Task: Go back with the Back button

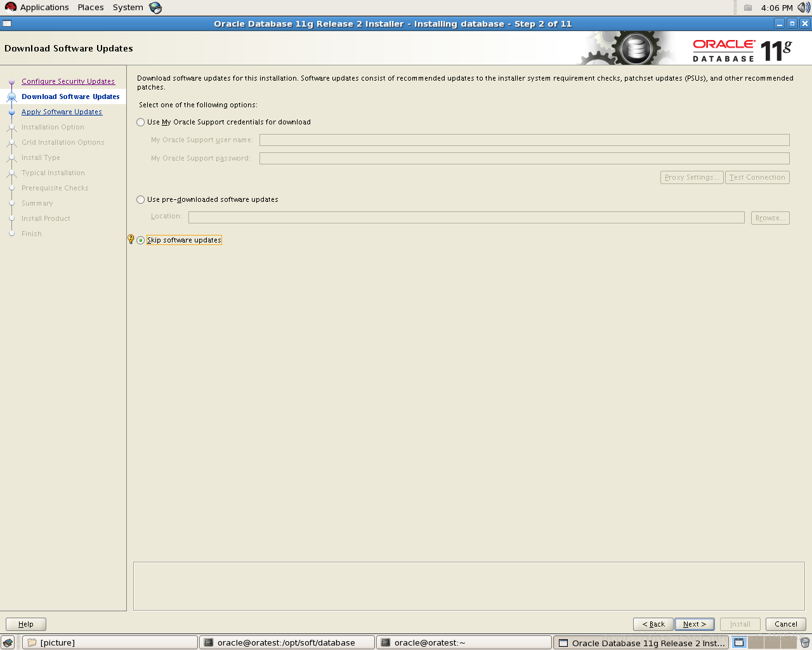Action: pyautogui.click(x=653, y=624)
